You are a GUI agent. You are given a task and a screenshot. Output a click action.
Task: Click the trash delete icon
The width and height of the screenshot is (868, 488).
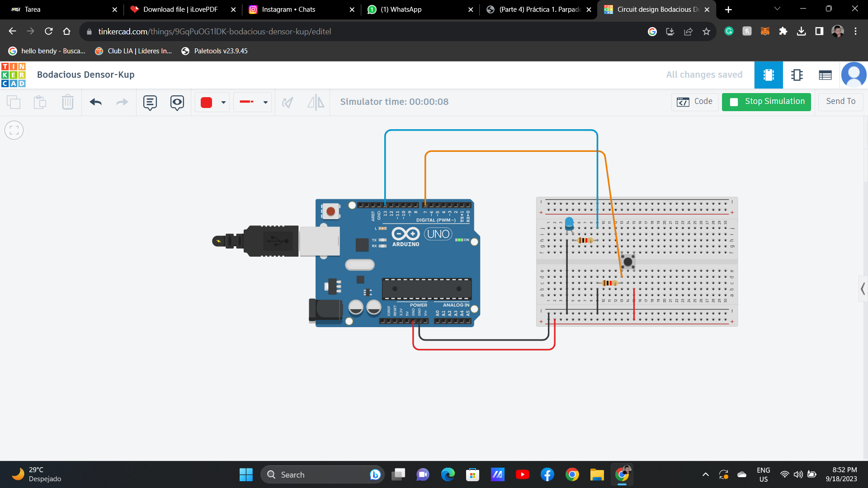pos(67,102)
